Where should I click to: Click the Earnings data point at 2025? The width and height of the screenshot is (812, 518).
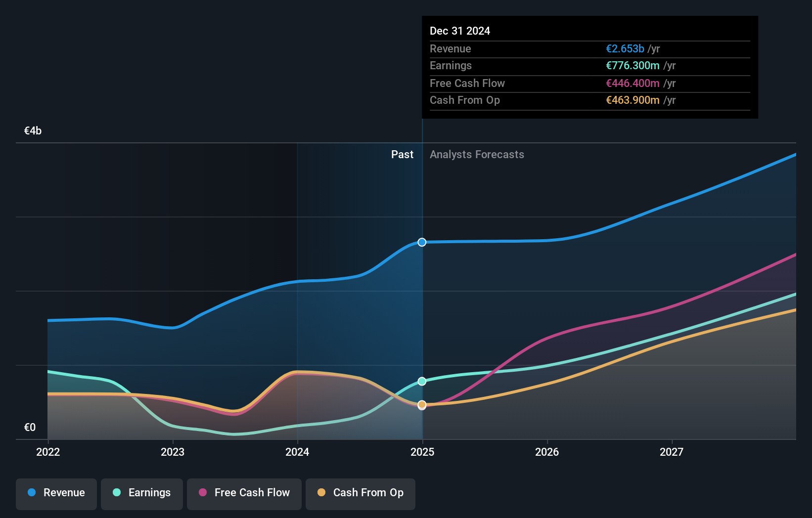(422, 381)
